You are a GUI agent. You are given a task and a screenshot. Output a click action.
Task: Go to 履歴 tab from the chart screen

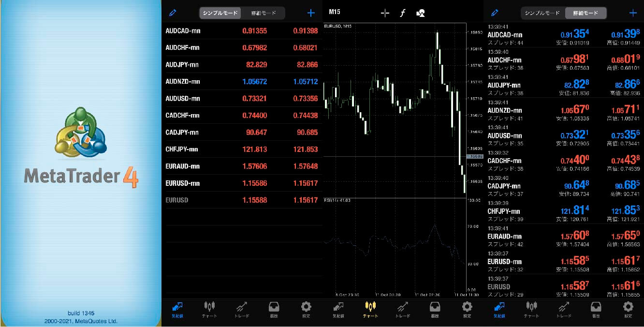tap(435, 310)
